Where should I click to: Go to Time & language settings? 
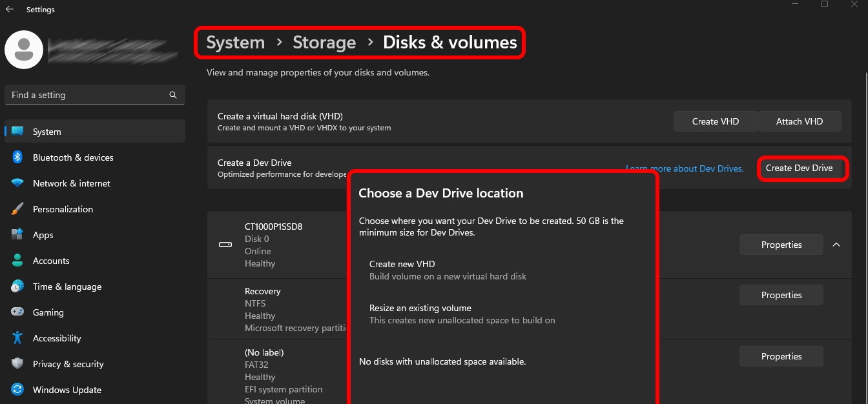[67, 287]
